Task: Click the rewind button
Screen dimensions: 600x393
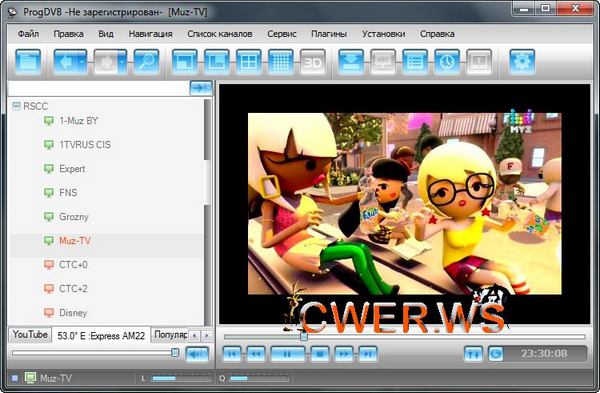Action: point(256,354)
